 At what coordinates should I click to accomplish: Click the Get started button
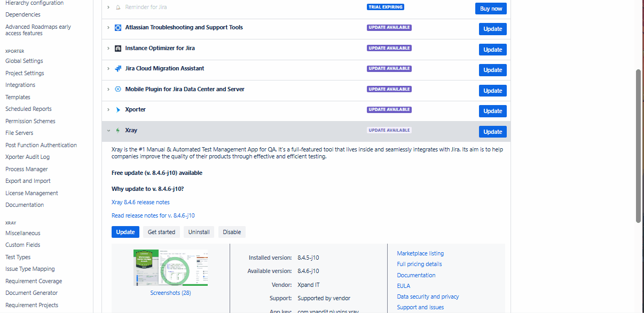[x=161, y=232]
